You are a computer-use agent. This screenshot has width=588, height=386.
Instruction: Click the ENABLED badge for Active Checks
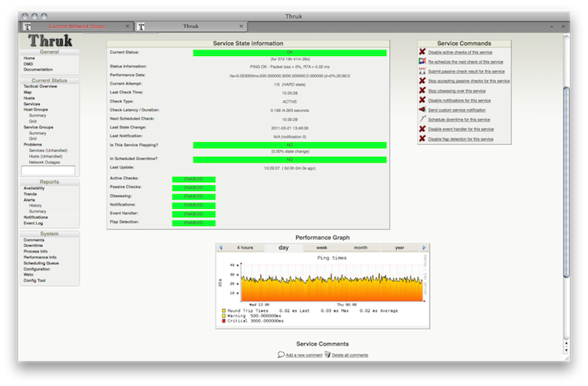194,179
